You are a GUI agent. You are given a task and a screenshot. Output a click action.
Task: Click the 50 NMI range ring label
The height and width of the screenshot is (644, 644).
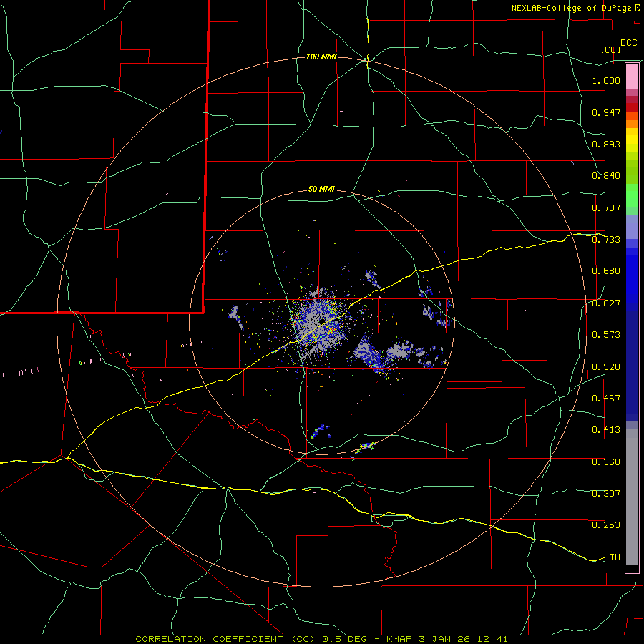coord(321,189)
